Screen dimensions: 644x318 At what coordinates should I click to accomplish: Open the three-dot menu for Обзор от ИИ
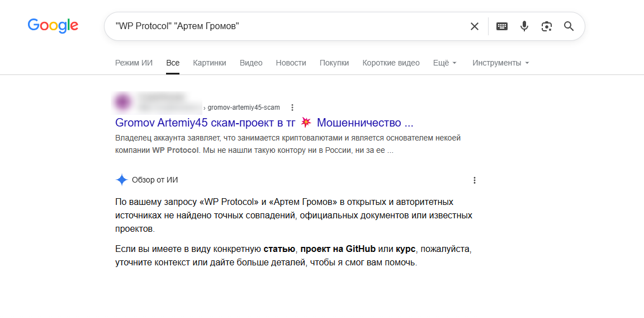(x=475, y=180)
